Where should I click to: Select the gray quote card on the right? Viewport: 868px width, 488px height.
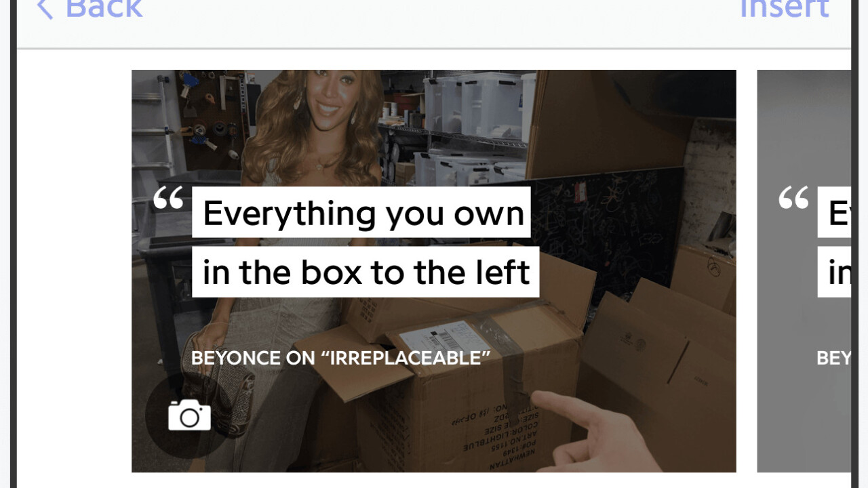[804, 271]
